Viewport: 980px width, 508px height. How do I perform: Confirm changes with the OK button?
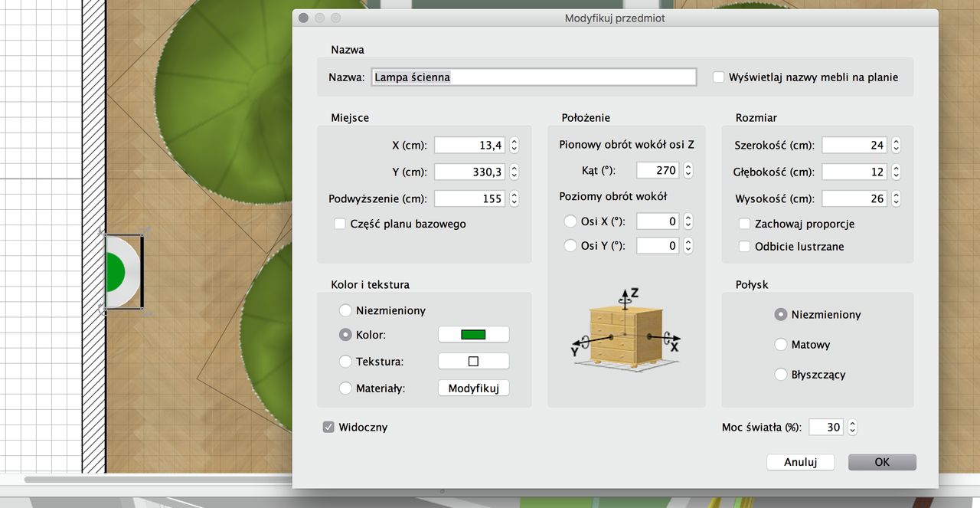[882, 462]
